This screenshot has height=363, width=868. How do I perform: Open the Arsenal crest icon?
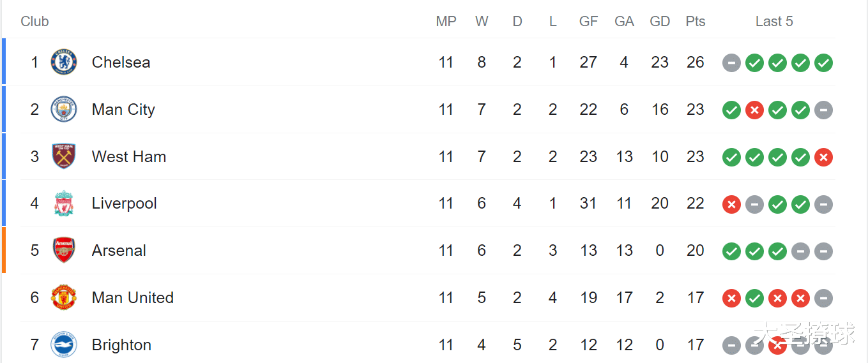(64, 250)
